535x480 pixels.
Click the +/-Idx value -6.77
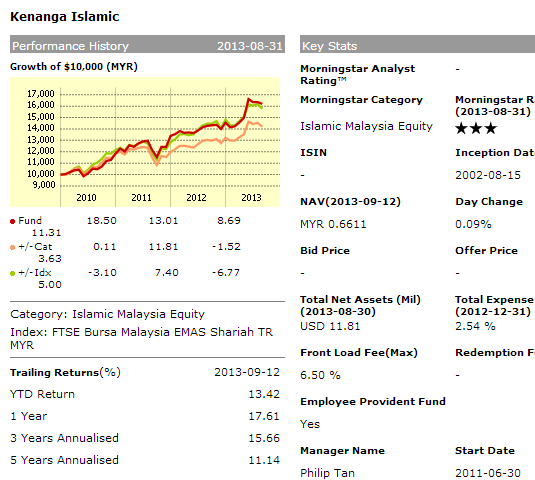point(226,273)
